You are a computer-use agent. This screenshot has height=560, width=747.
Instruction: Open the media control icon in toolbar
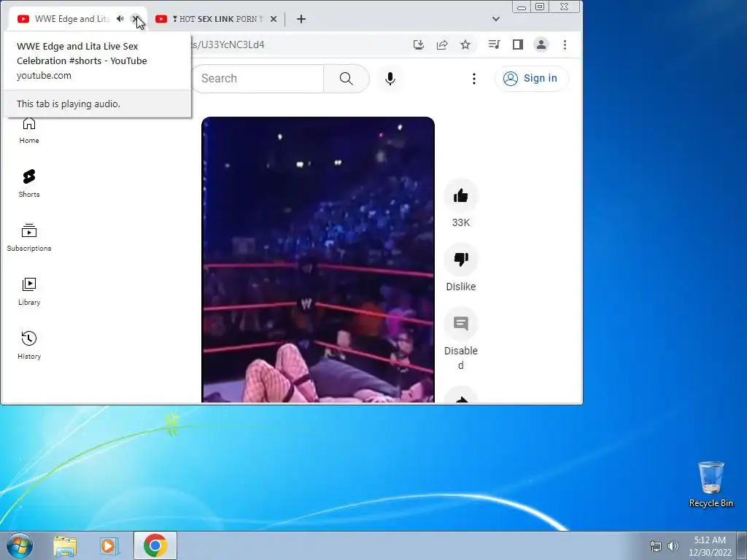coord(494,44)
